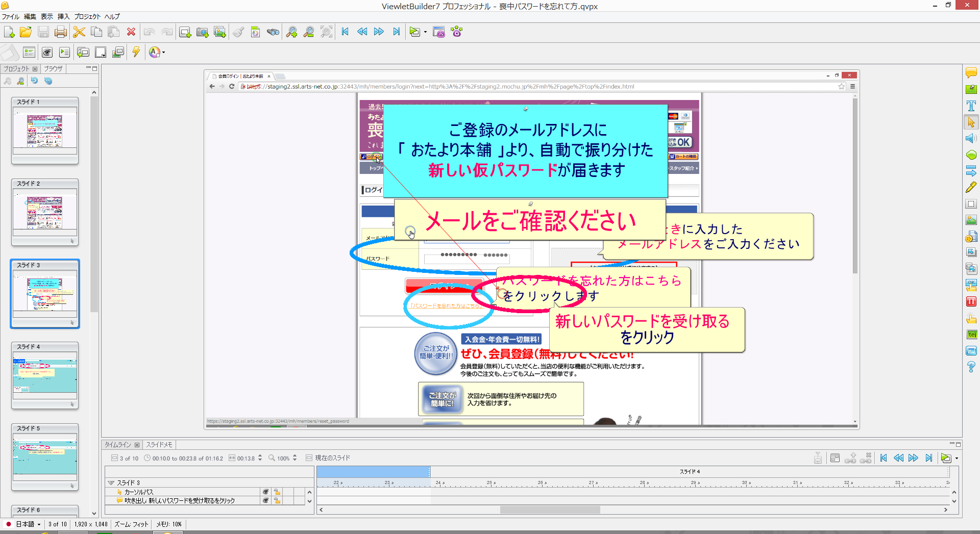The height and width of the screenshot is (534, 980).
Task: Select the balloon/callout tool in the right sidebar
Action: [x=971, y=73]
